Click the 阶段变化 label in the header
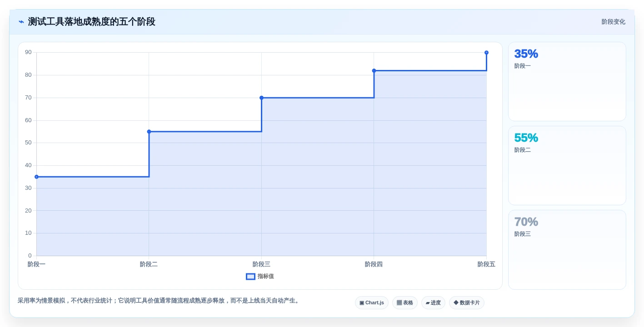Screen dimensions: 644x327 (x=613, y=22)
